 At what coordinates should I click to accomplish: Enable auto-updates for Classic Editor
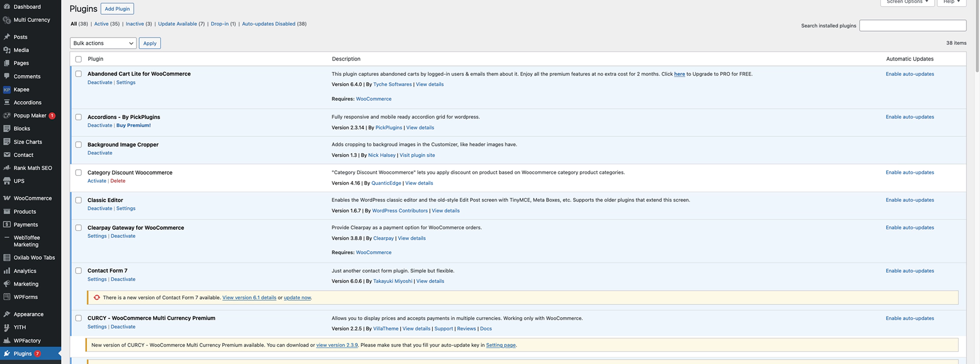tap(910, 200)
